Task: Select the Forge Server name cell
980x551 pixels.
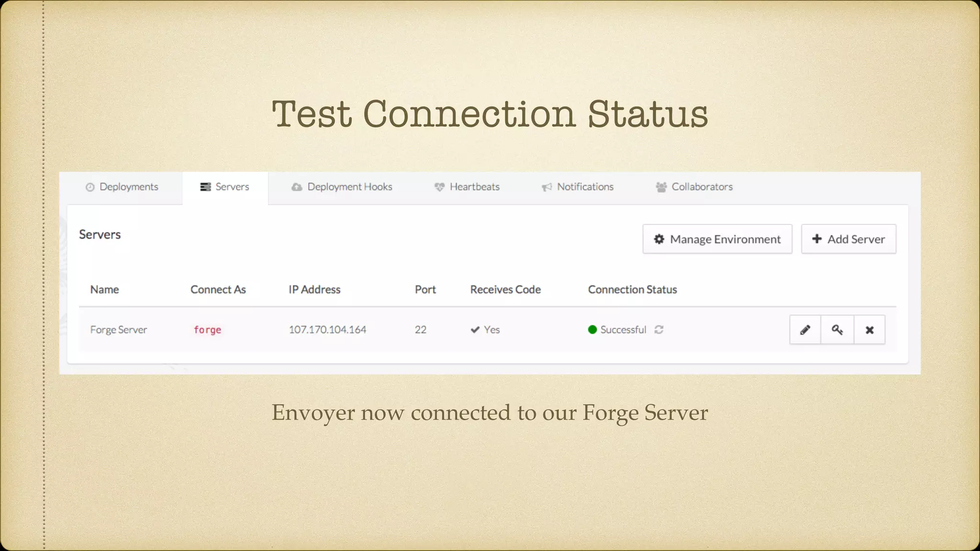Action: pos(119,330)
